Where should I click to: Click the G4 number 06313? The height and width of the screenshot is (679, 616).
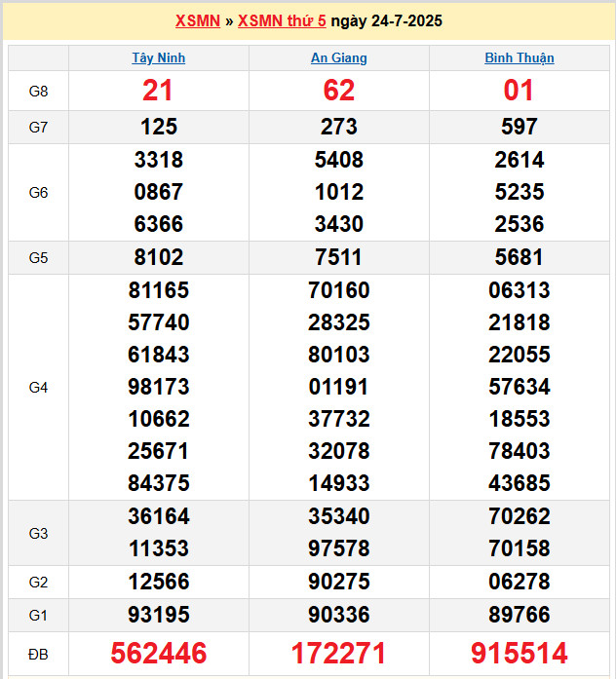click(520, 290)
